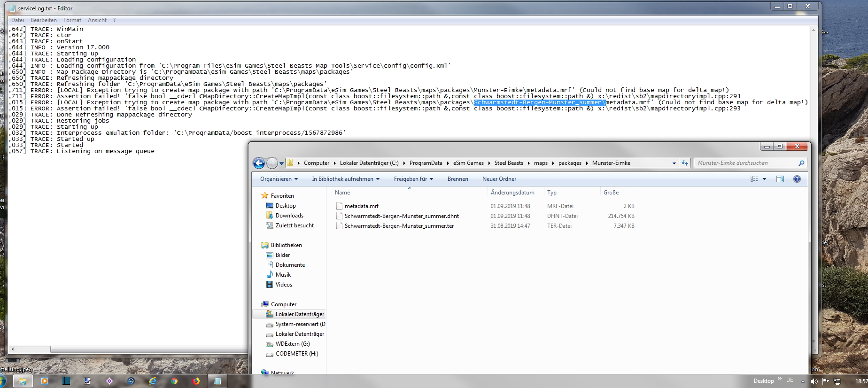Open view options dropdown arrow

tap(764, 179)
